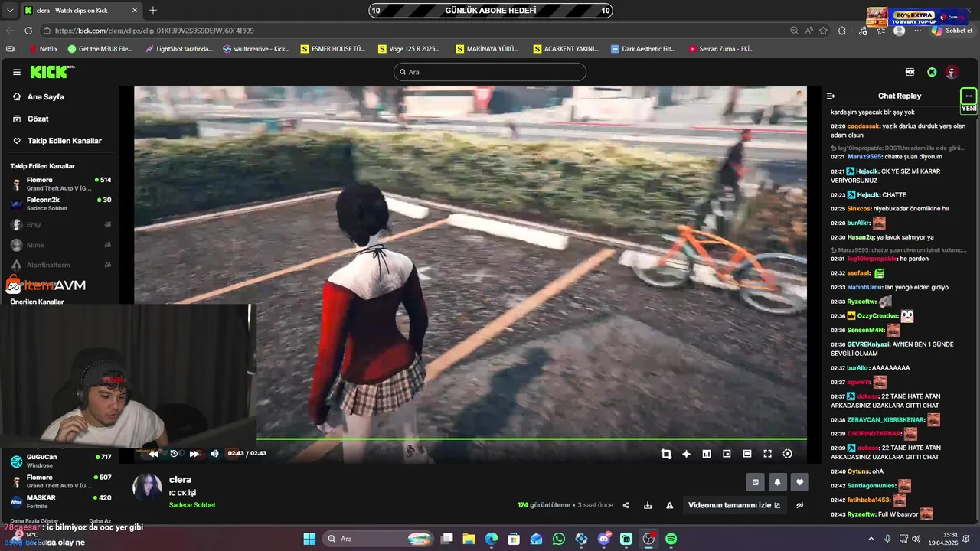Download the clip

(x=648, y=505)
